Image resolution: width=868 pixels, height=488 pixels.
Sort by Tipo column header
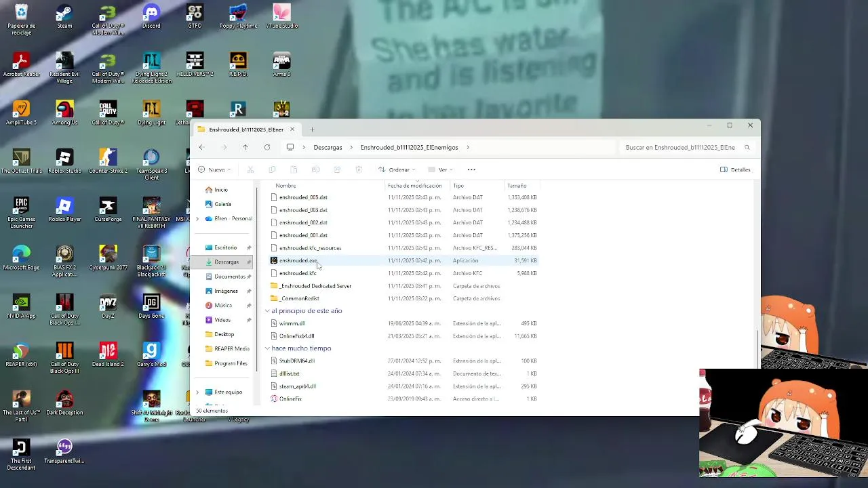coord(458,186)
